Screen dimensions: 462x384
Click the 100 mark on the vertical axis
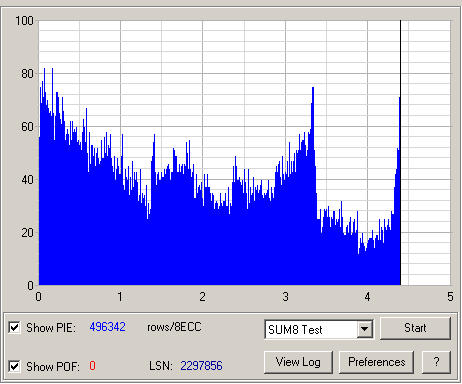coord(24,21)
